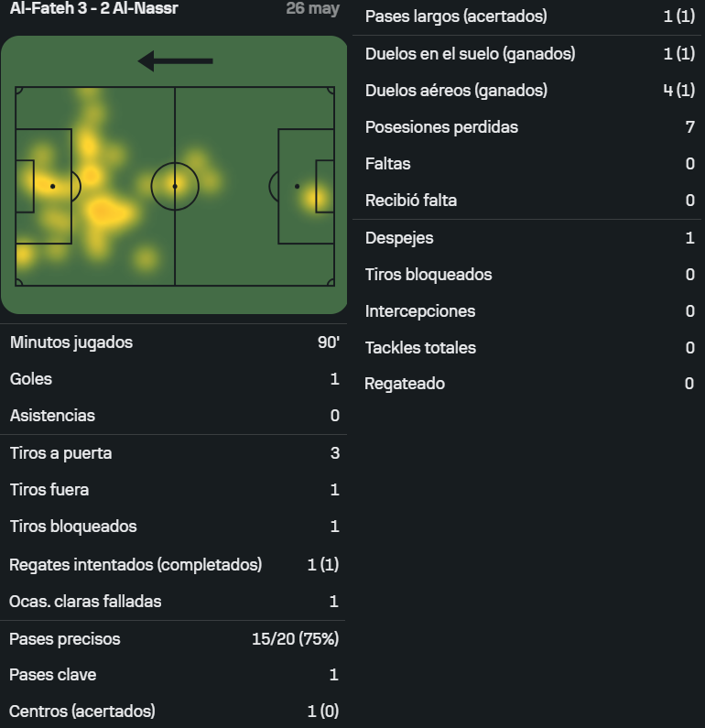Click the attack direction arrow icon

176,60
